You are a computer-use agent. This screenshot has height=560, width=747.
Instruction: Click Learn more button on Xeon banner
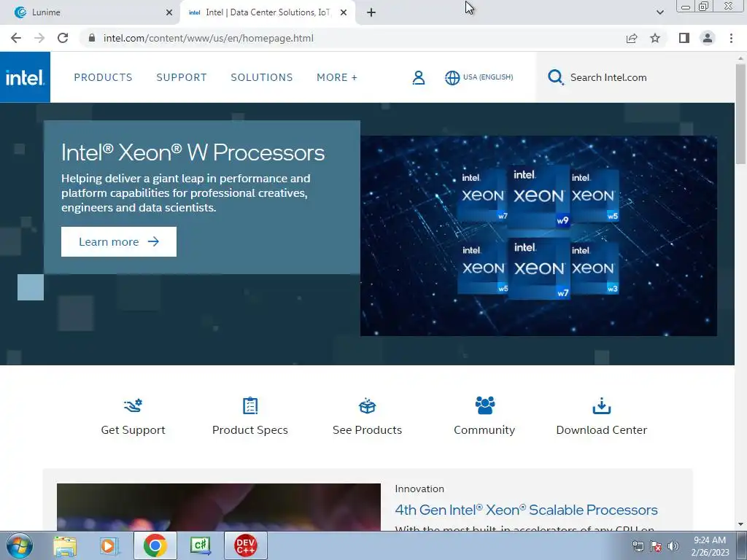pos(119,241)
